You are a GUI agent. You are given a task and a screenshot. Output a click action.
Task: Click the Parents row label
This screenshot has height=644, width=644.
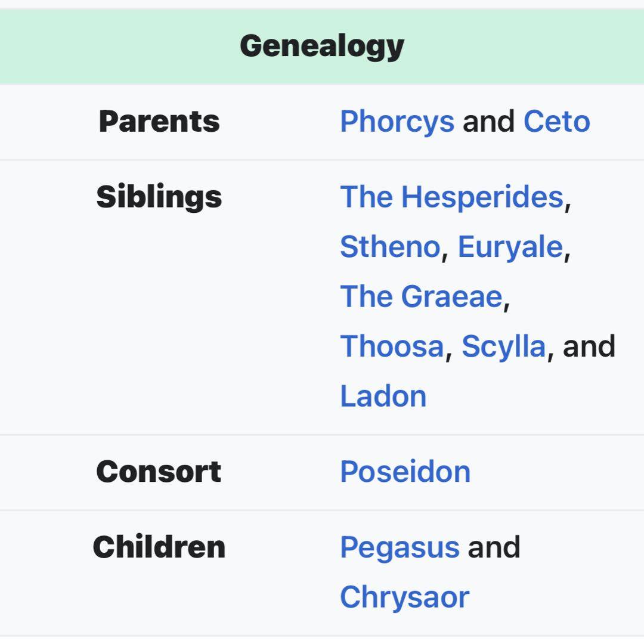[159, 122]
